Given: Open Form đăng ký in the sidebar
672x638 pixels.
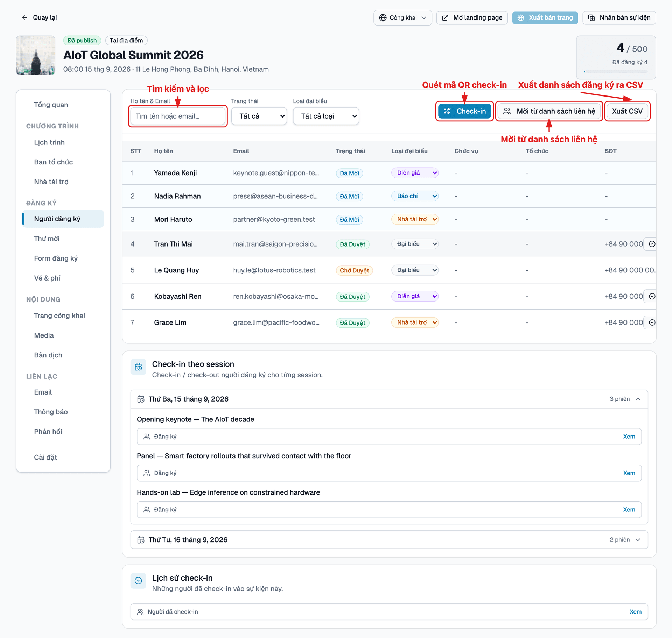Looking at the screenshot, I should tap(56, 258).
